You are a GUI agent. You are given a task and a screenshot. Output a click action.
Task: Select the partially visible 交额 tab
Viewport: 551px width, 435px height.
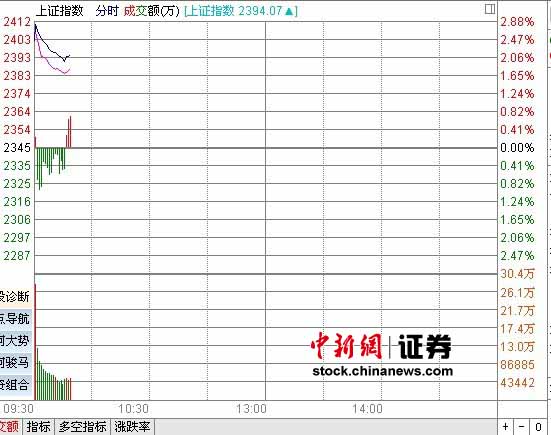pyautogui.click(x=10, y=427)
